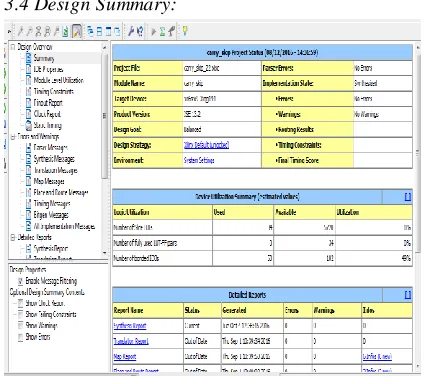Collapse the Detailed Reports tree node
This screenshot has width=424, height=384.
(x=13, y=237)
